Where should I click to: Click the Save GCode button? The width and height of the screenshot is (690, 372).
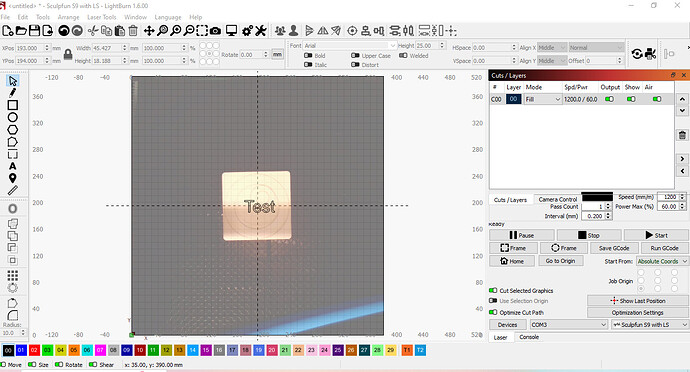[613, 248]
